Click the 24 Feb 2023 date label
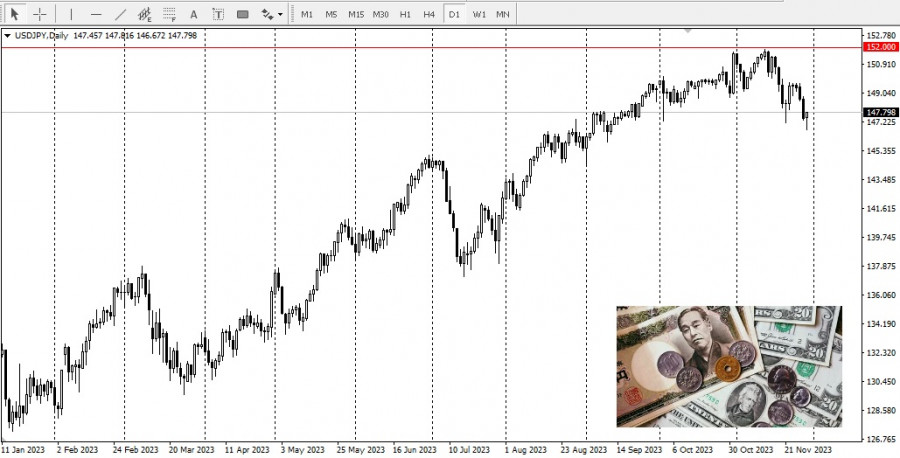Image resolution: width=900 pixels, height=458 pixels. point(135,449)
